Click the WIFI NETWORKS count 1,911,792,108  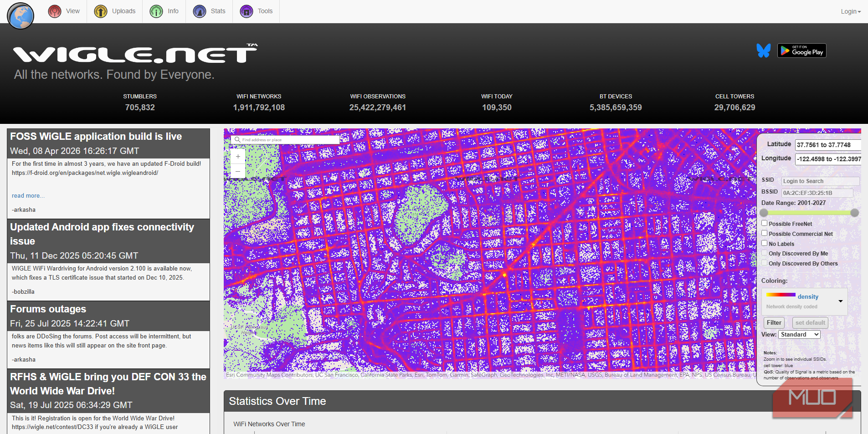click(x=259, y=107)
